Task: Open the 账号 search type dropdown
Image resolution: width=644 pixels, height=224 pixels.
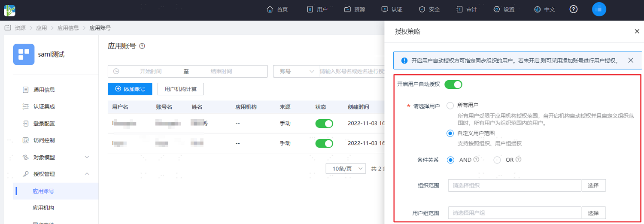Action: pos(297,71)
